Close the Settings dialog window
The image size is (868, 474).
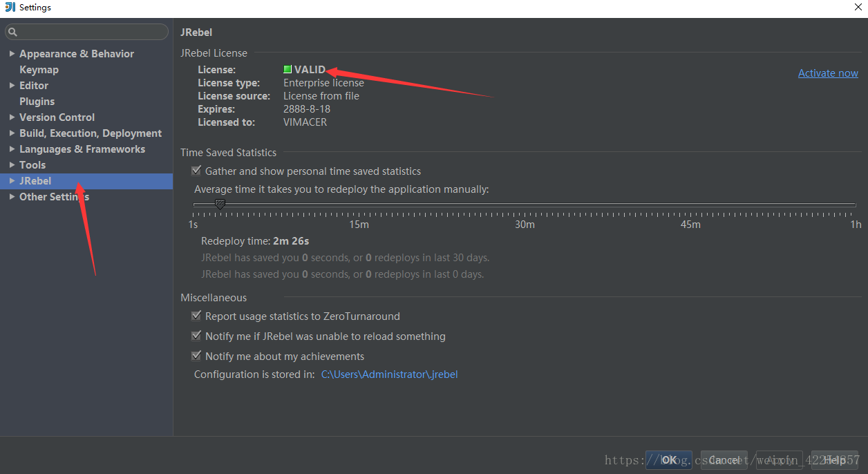pos(858,8)
